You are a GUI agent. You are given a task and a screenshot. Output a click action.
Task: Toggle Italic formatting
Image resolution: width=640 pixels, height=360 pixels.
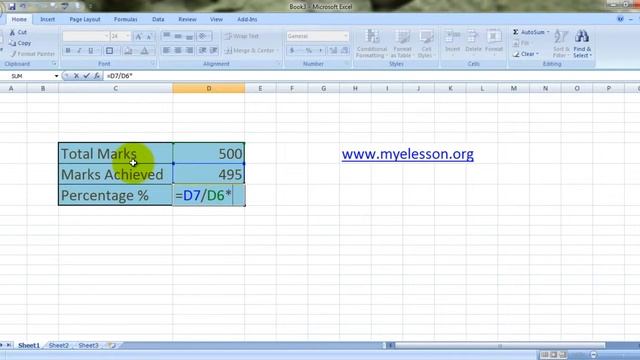79,51
